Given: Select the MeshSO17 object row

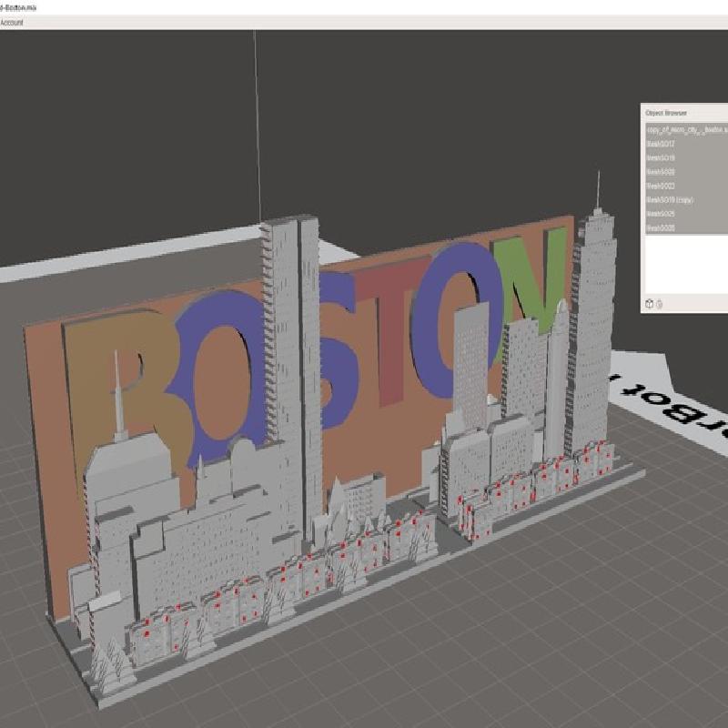Looking at the screenshot, I should tap(687, 144).
